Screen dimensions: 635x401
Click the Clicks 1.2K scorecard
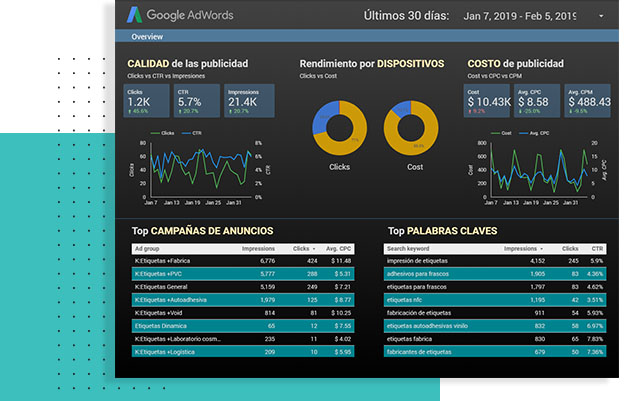[146, 101]
